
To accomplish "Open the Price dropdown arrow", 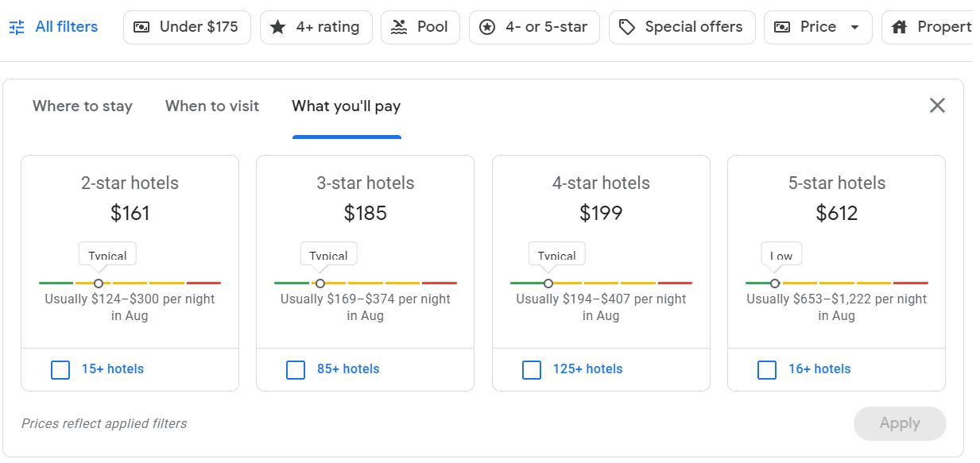I will (856, 26).
